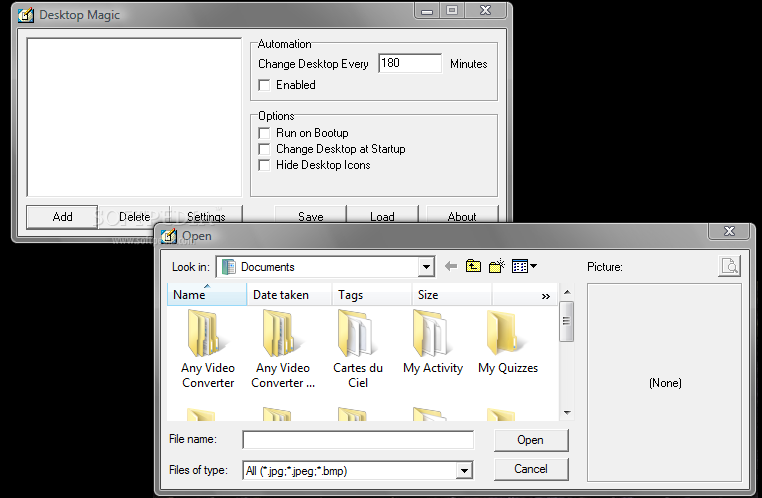Click the Up One Level folder icon
The image size is (762, 498).
point(473,266)
